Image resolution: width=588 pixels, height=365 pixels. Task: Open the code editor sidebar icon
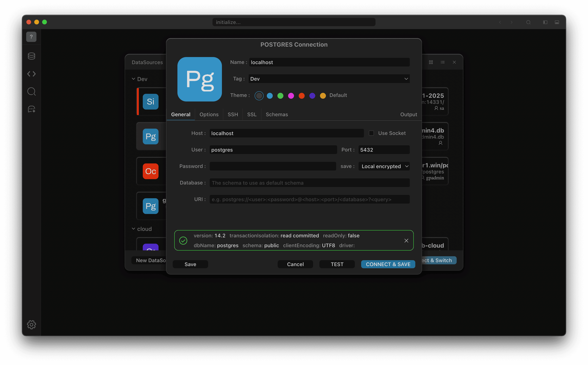click(32, 74)
